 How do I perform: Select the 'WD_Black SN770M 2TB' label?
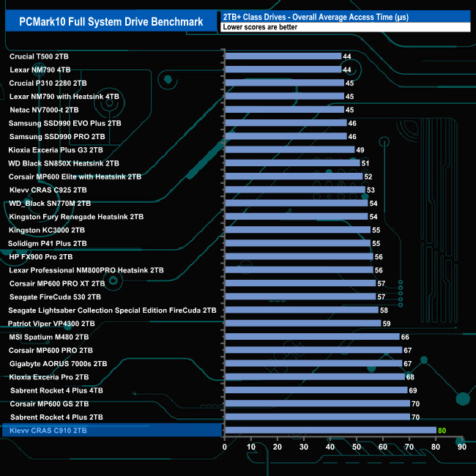pos(50,204)
